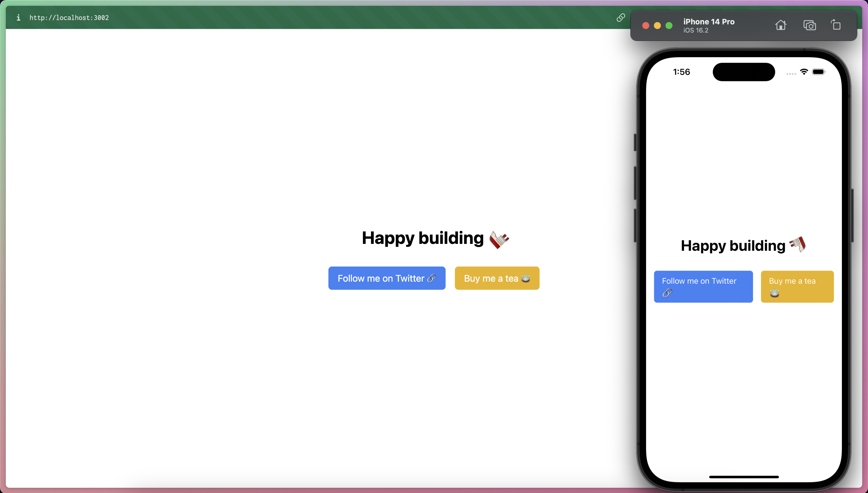This screenshot has width=868, height=493.
Task: Click the link icon in address bar
Action: pos(621,17)
